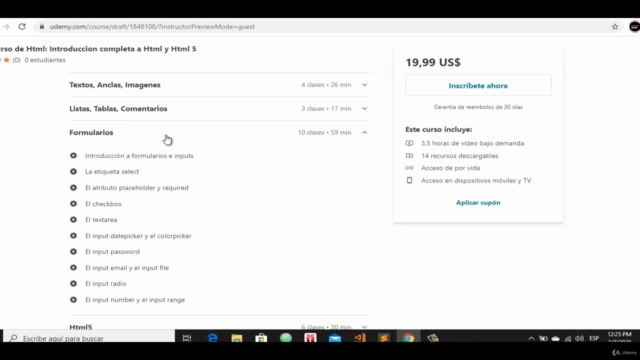
Task: Switch to Sublime Text in the taskbar
Action: point(384,338)
